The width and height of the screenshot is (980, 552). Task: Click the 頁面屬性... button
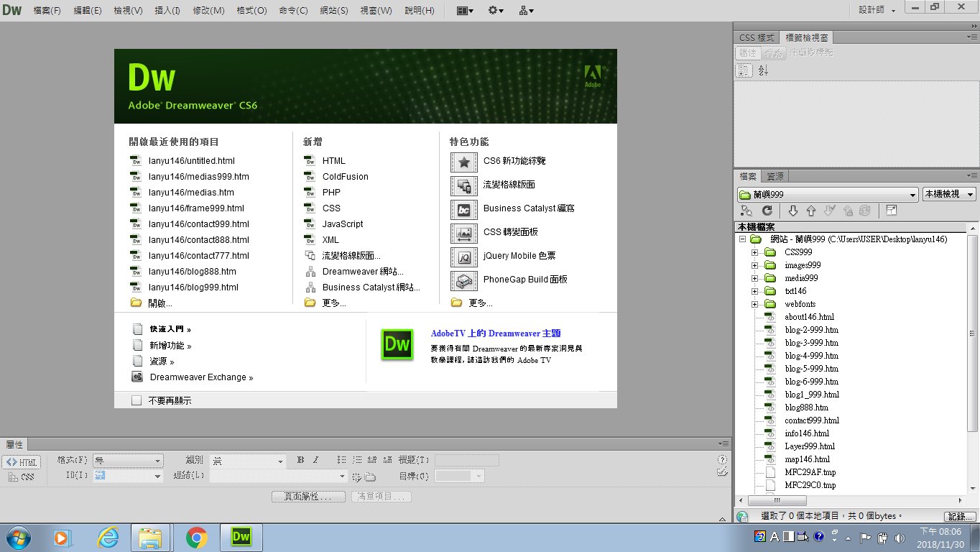click(309, 497)
